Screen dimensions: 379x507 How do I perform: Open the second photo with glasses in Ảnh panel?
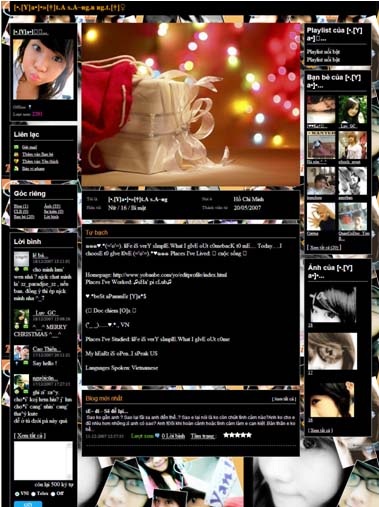pos(332,351)
